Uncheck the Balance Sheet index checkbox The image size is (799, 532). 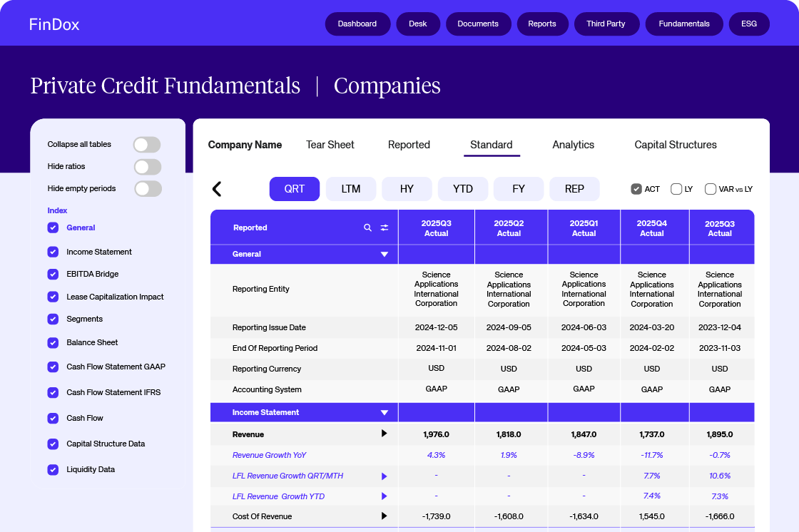pos(53,342)
